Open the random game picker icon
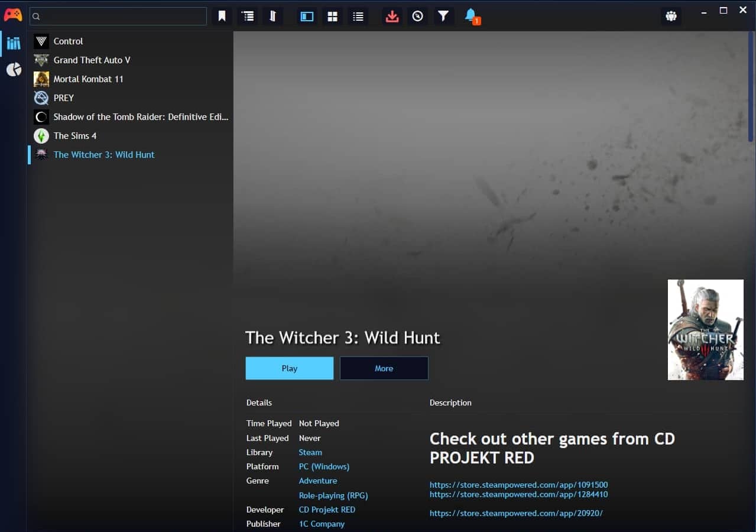This screenshot has width=756, height=532. pos(417,16)
